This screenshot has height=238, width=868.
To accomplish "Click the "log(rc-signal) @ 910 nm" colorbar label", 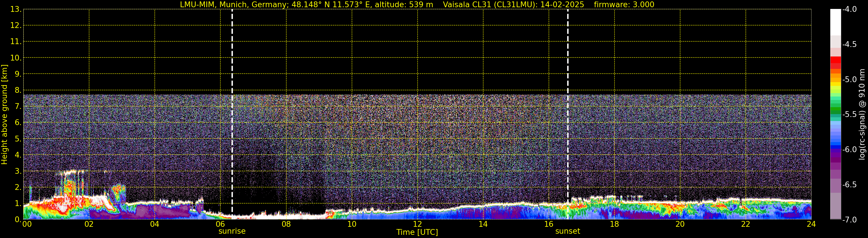I will coord(862,115).
